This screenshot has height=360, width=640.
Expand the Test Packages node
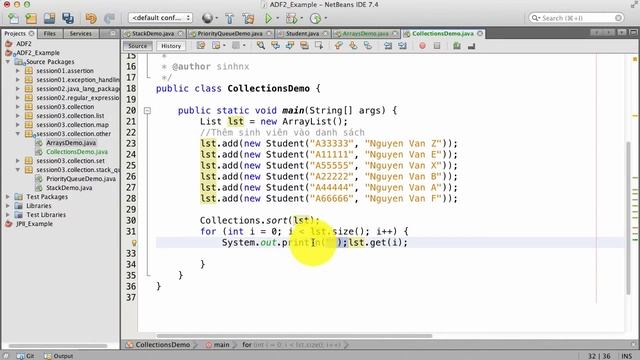[8, 197]
